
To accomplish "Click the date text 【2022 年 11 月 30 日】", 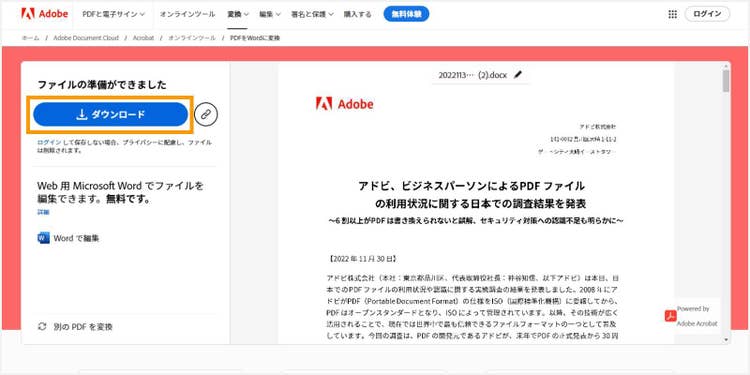I will 362,259.
